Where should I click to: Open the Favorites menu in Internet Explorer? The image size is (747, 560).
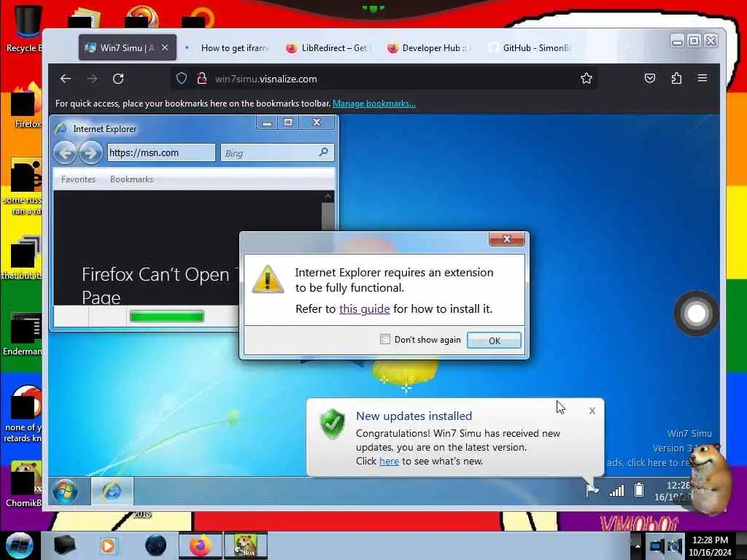click(x=78, y=179)
